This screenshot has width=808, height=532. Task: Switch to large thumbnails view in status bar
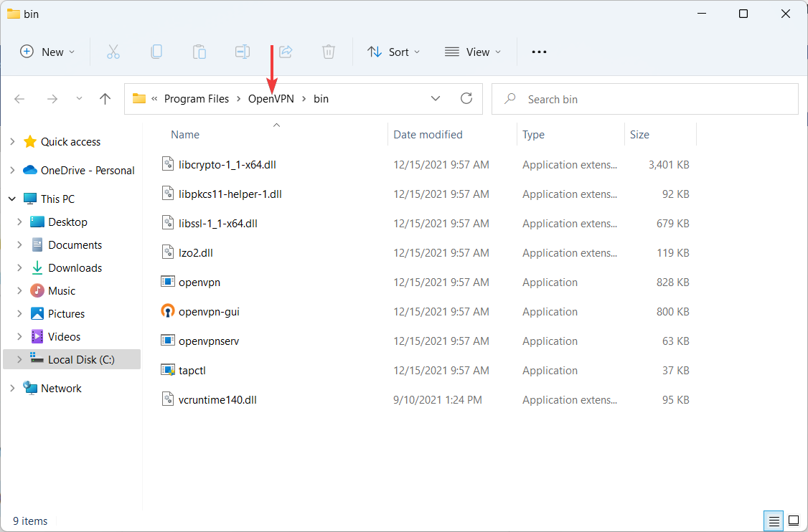pos(794,521)
